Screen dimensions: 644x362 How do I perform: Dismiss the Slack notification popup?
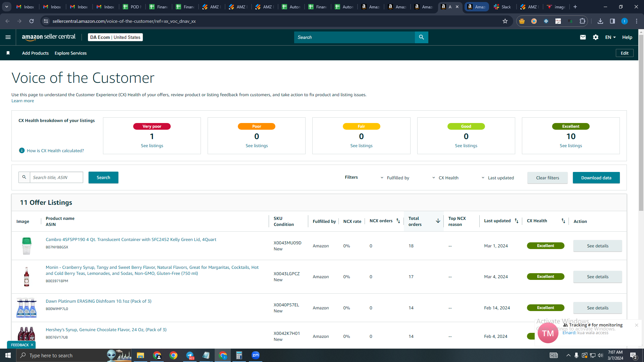coord(637,325)
